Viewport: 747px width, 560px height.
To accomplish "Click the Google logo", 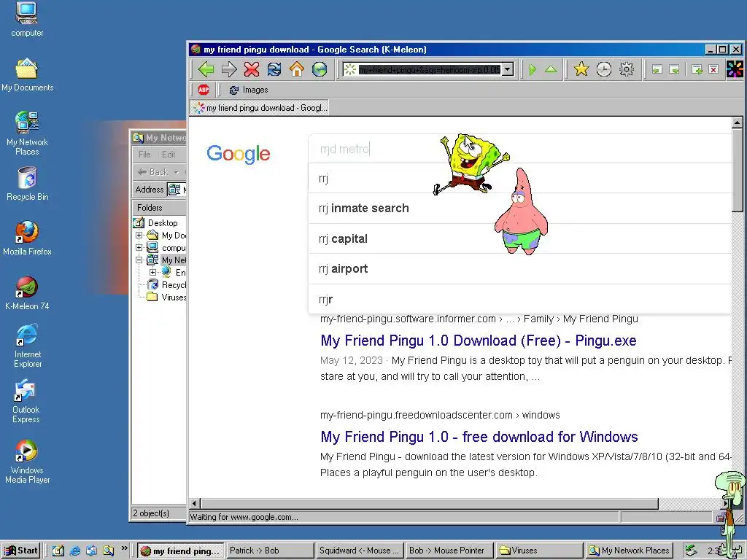I will tap(239, 154).
